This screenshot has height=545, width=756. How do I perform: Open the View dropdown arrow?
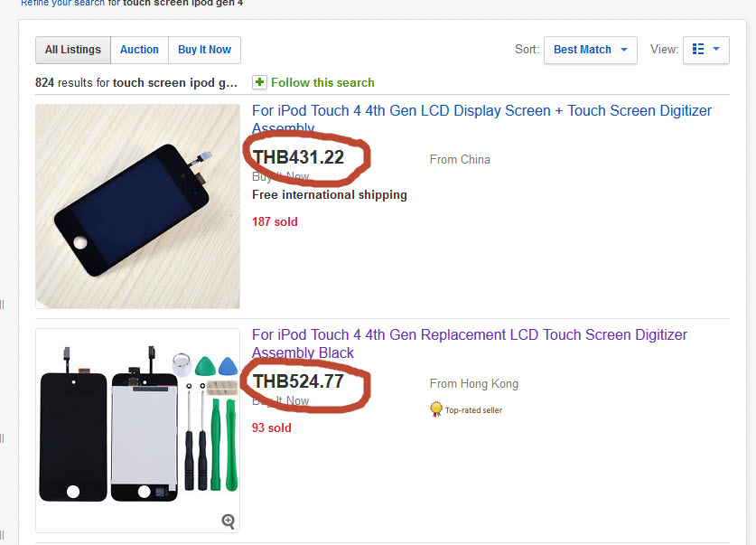tap(717, 50)
